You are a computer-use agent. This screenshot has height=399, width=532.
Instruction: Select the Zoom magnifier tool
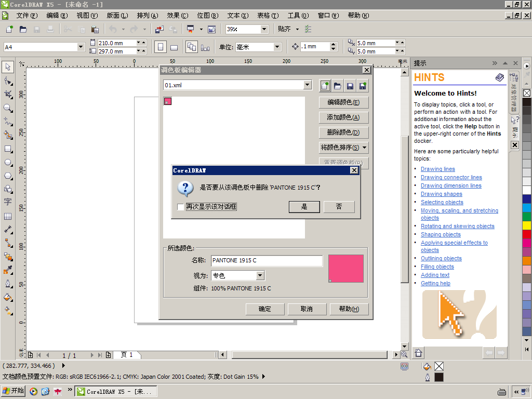[x=8, y=108]
